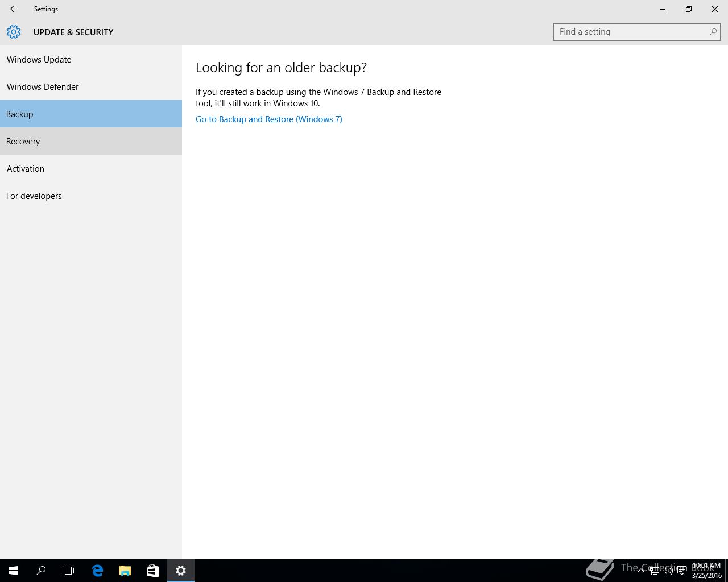Open File Explorer from the taskbar
The image size is (728, 582).
tap(125, 571)
